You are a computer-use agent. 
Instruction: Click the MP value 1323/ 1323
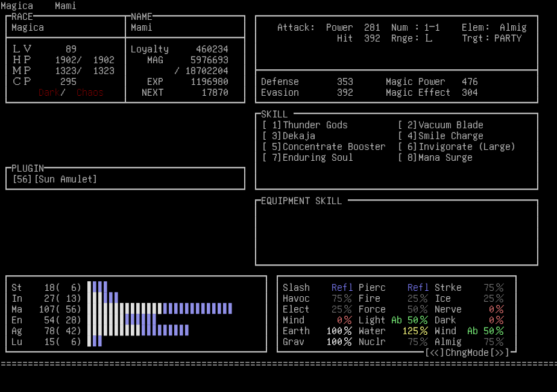click(x=84, y=70)
